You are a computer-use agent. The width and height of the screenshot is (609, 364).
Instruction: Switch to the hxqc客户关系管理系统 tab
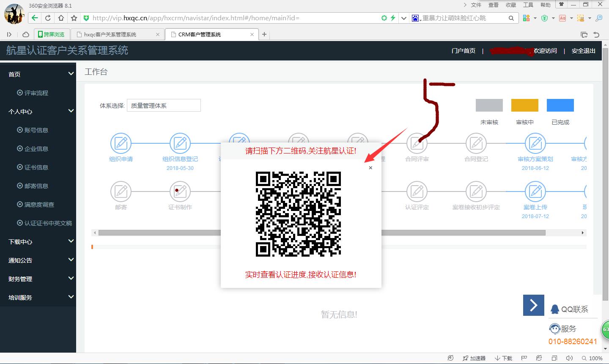tap(111, 35)
